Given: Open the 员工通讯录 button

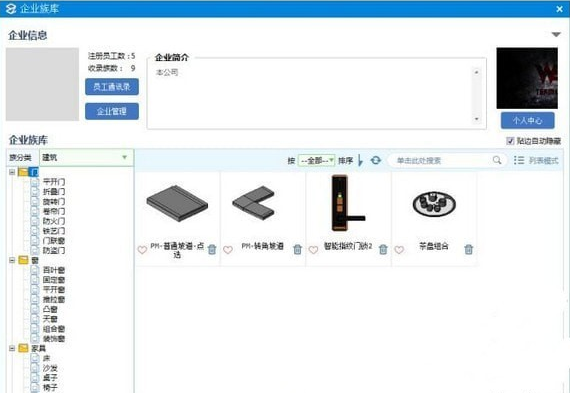Looking at the screenshot, I should [x=112, y=87].
